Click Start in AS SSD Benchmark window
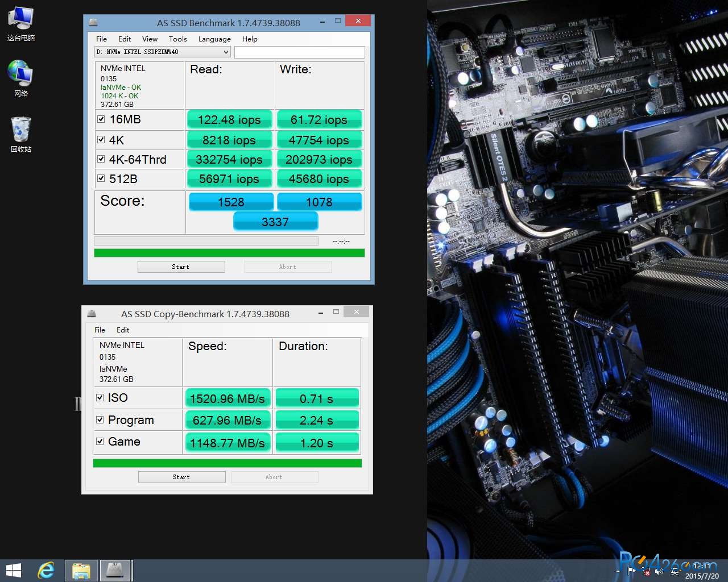 181,267
